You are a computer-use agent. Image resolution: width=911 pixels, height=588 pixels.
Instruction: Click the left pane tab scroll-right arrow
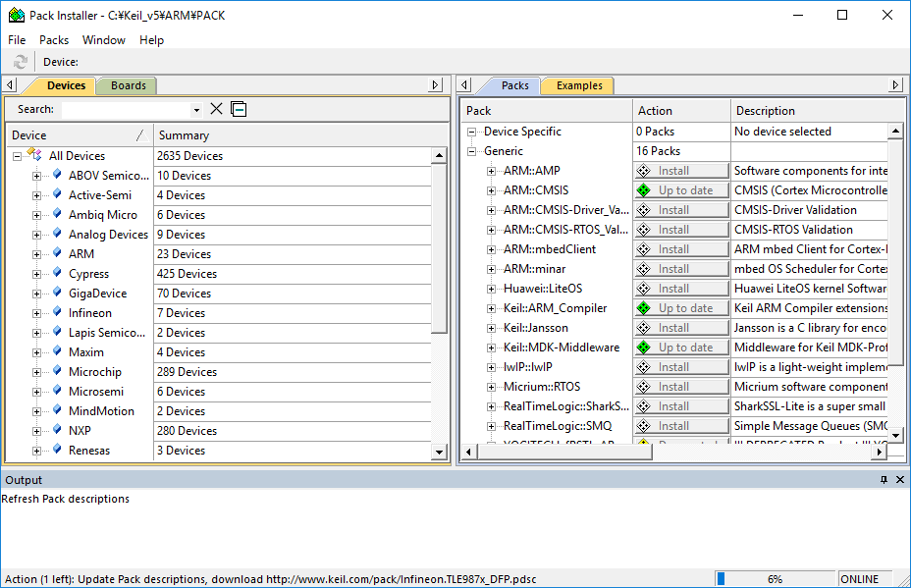(436, 84)
